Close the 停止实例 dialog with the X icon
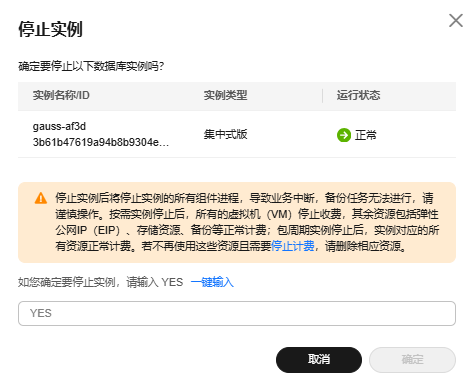Viewport: 475px width, 390px height. click(456, 20)
